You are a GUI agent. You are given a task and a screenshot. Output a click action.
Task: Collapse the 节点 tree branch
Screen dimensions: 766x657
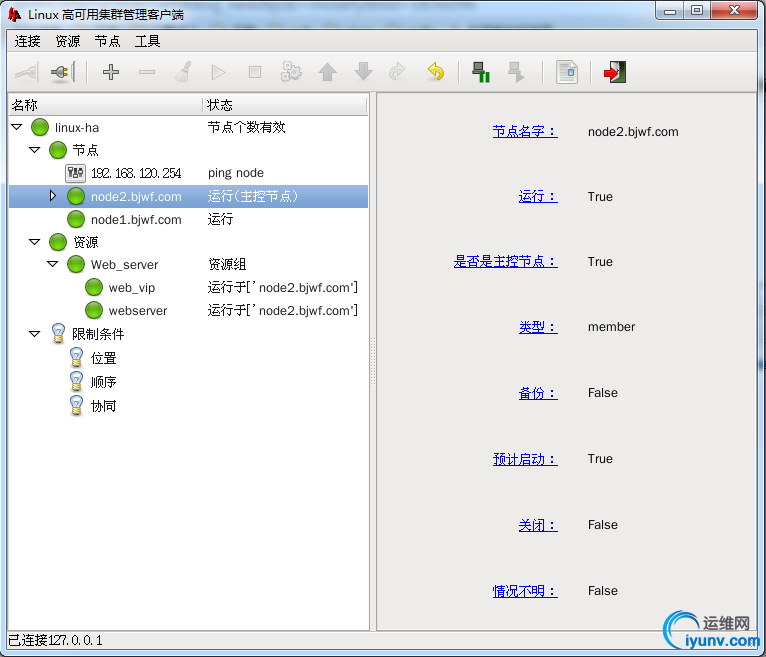click(x=34, y=150)
